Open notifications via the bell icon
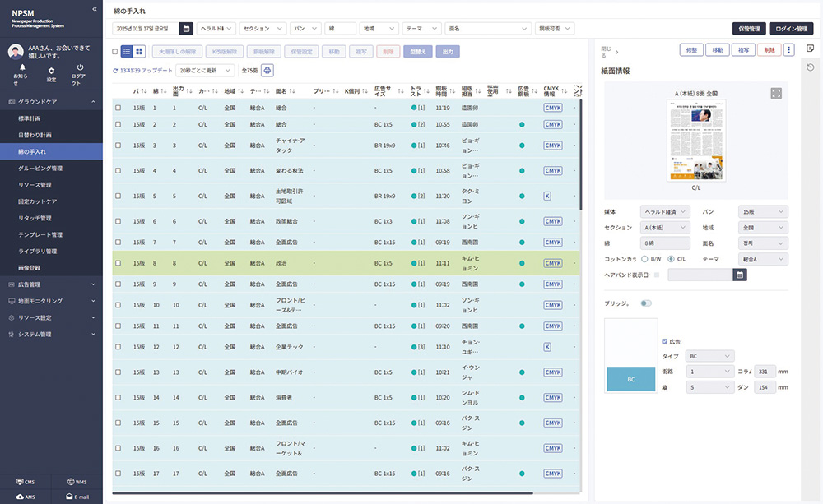Screen dimensions: 823x504 (x=22, y=67)
